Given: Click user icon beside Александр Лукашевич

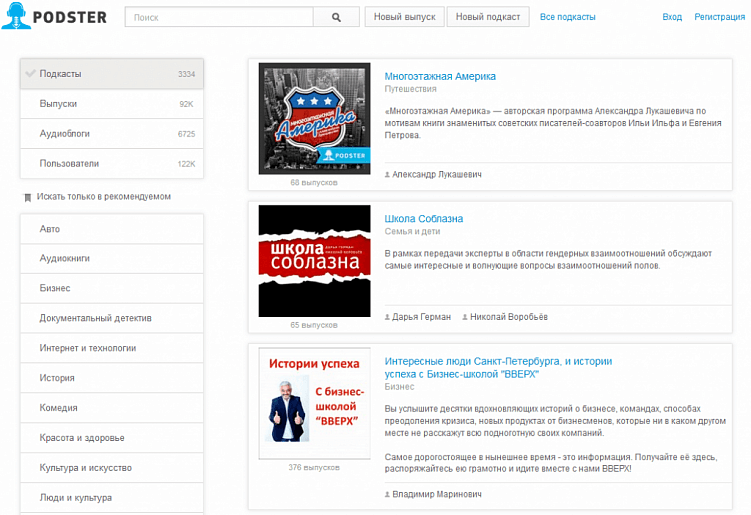Looking at the screenshot, I should (x=387, y=175).
